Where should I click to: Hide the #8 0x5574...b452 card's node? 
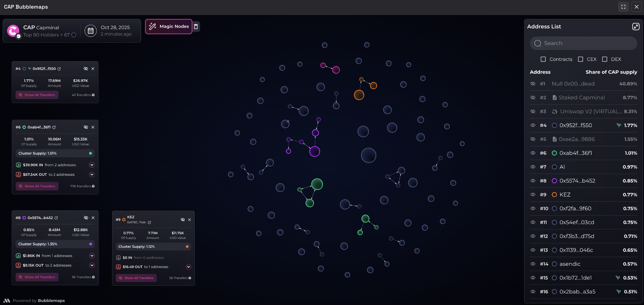pyautogui.click(x=86, y=218)
